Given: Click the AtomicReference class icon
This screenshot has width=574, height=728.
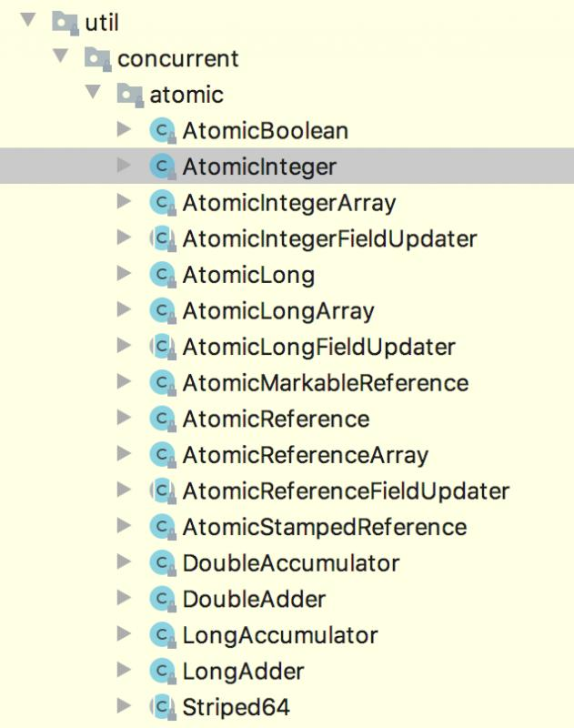Looking at the screenshot, I should click(163, 420).
